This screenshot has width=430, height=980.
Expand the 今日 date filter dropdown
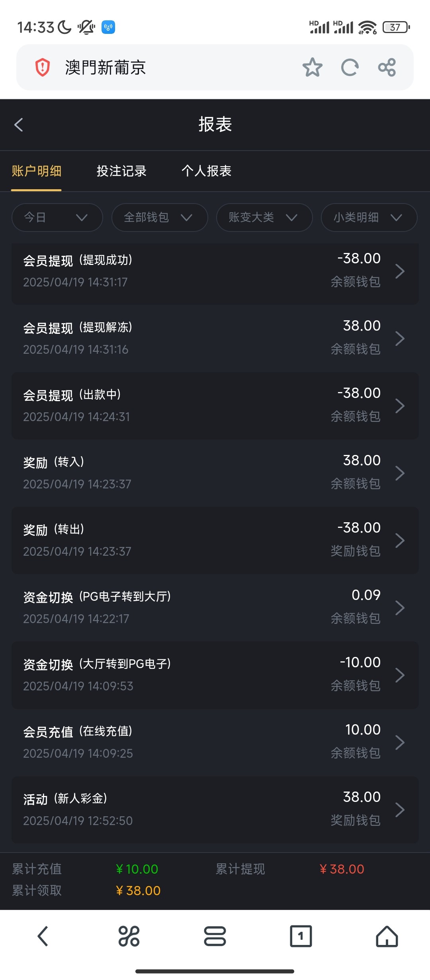tap(57, 218)
